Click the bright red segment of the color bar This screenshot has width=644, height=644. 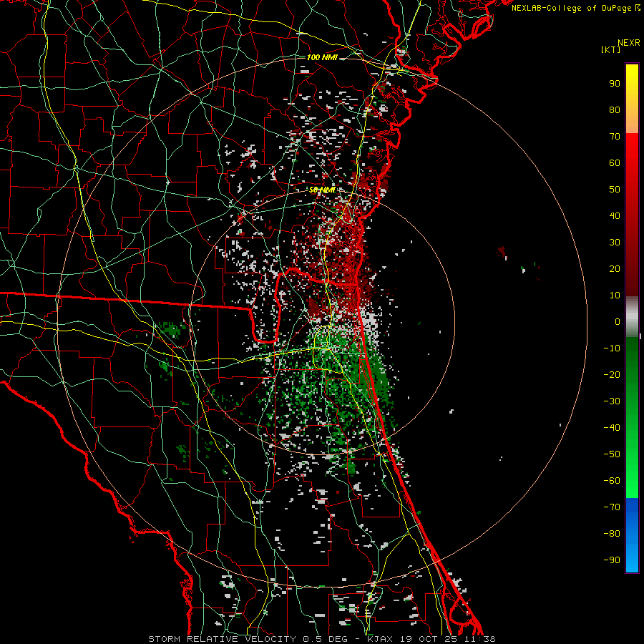[x=632, y=152]
